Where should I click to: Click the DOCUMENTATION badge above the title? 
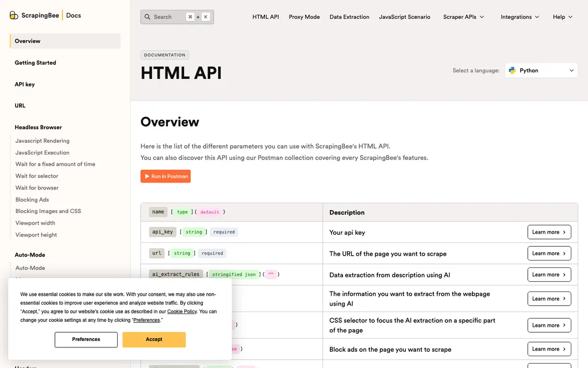[165, 55]
